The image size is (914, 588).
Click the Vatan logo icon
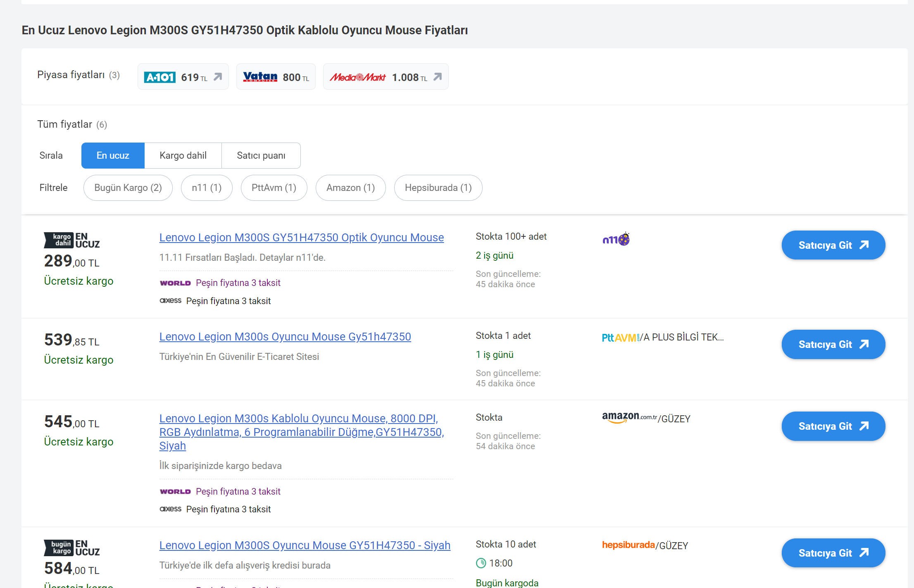click(260, 77)
